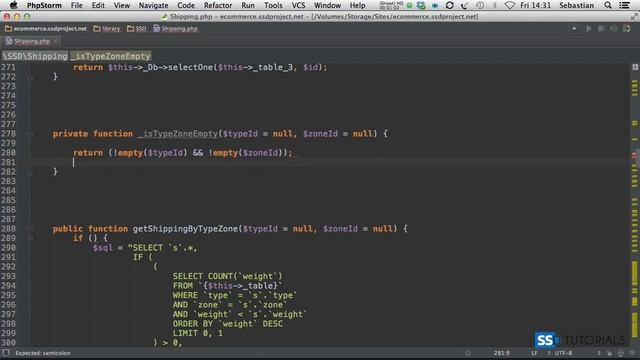Click the blue round menu bar icon
Screen dimensions: 640x360
coord(435,5)
